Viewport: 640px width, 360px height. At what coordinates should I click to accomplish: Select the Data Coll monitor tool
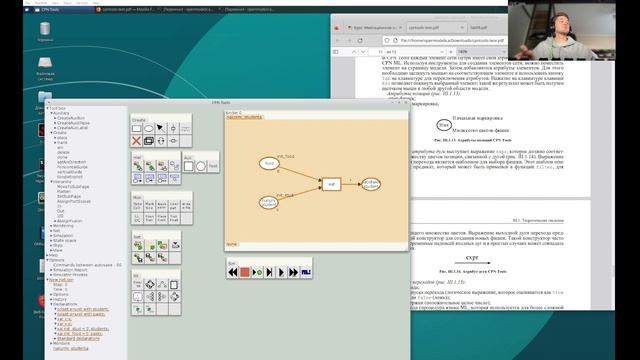[x=138, y=205]
